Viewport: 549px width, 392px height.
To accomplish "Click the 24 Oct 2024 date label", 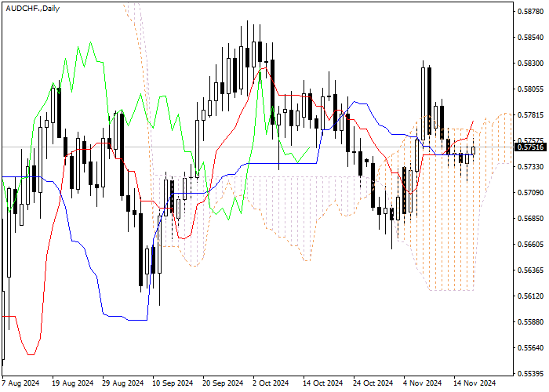I will [x=374, y=383].
